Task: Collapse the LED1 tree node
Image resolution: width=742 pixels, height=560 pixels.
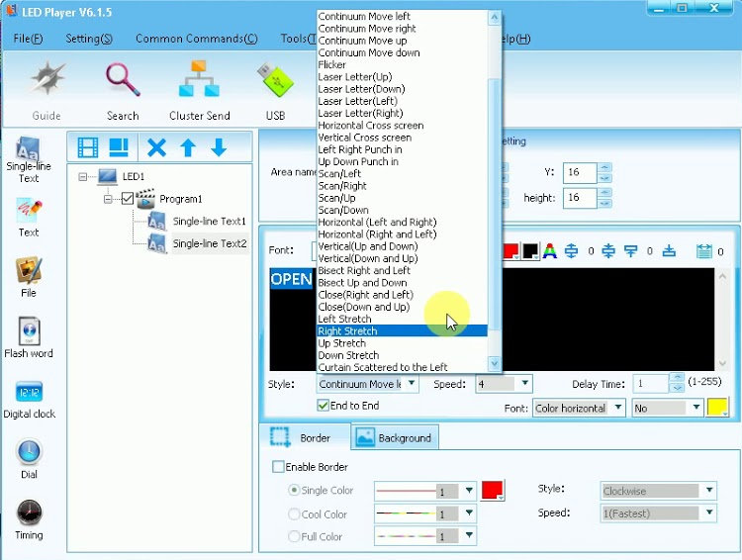Action: tap(81, 177)
